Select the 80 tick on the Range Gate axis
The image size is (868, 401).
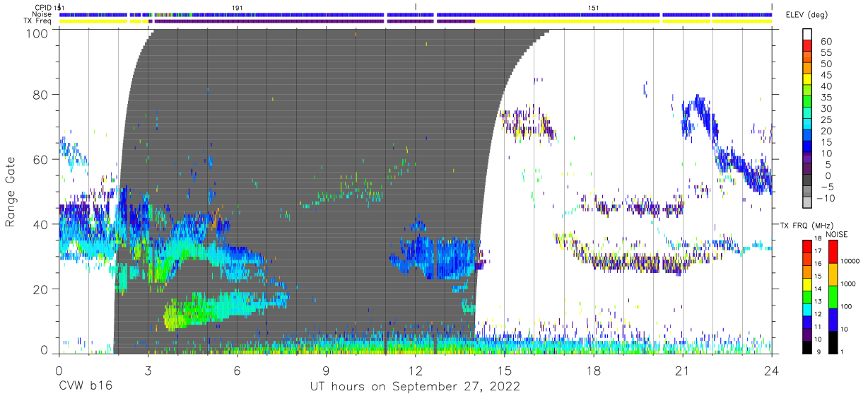40,95
